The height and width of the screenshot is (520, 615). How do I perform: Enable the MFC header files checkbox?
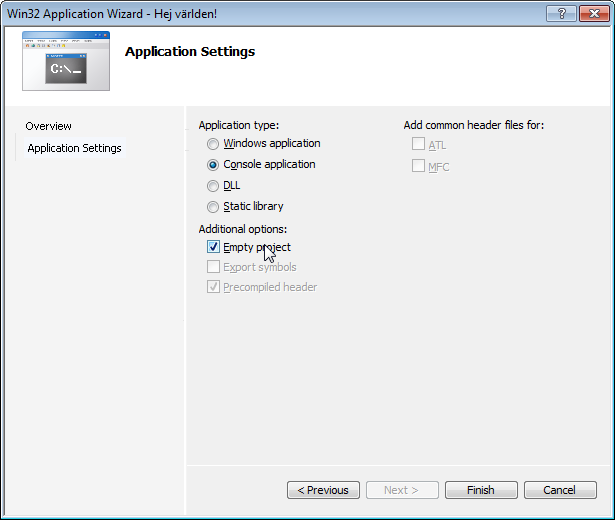point(418,165)
